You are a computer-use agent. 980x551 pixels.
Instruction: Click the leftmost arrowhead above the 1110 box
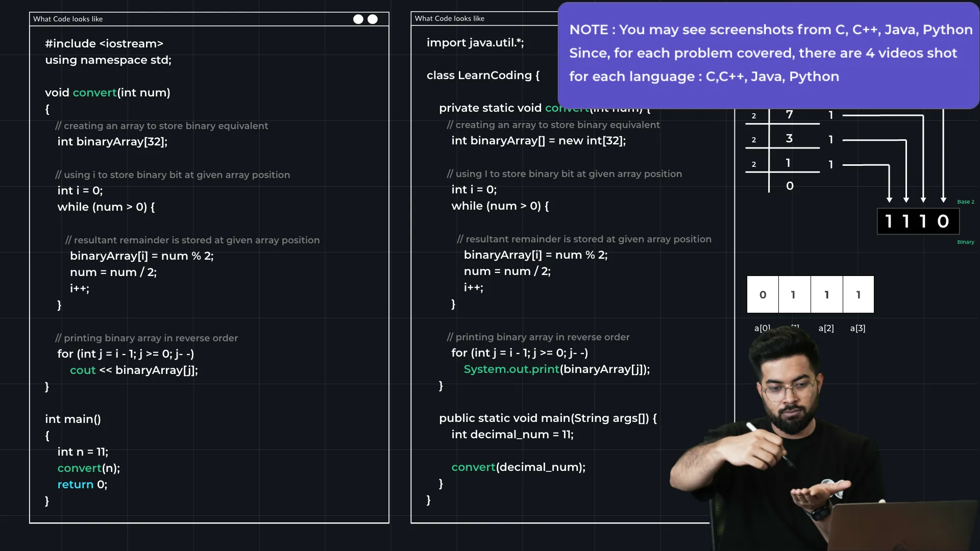click(889, 199)
